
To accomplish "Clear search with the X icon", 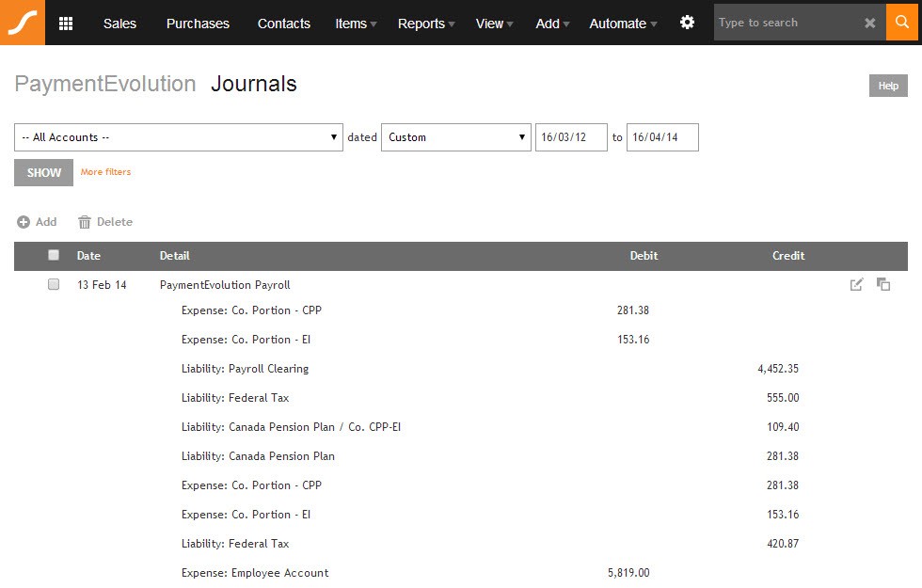I will [869, 23].
